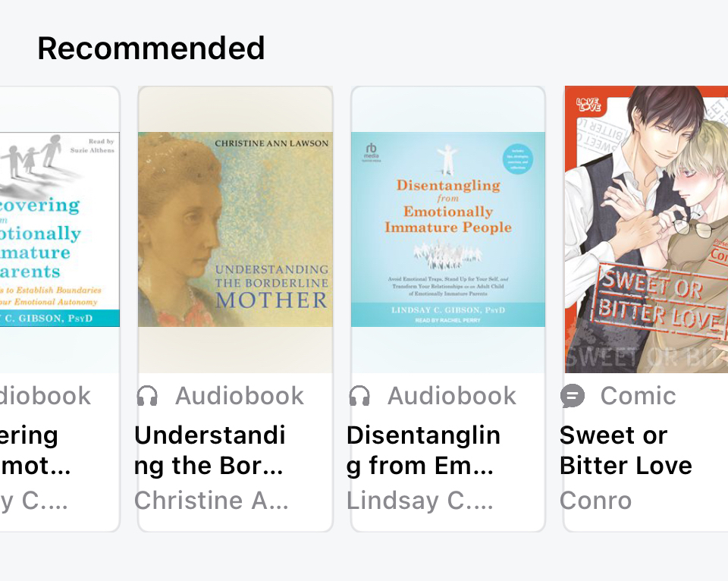728x581 pixels.
Task: Click author name Conro
Action: [x=595, y=501]
